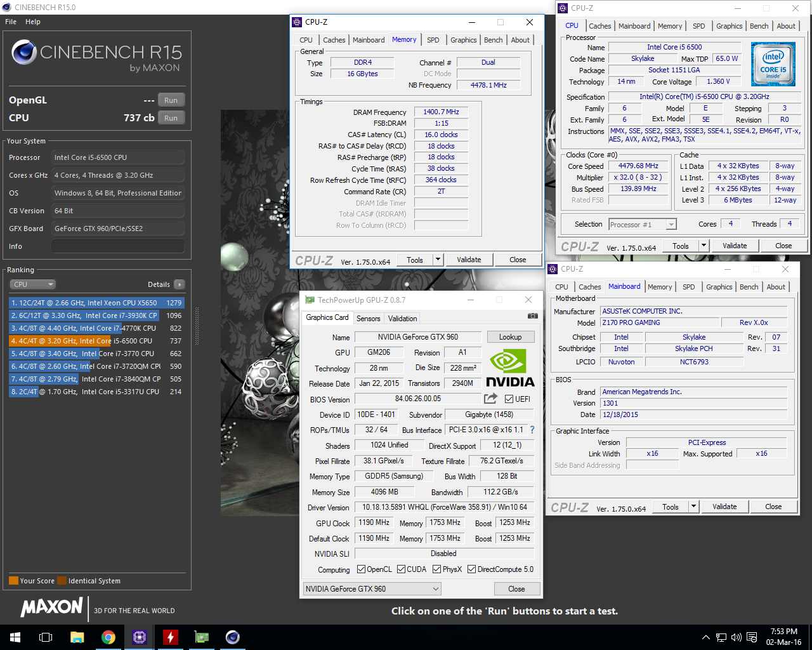Select the Intel Xeon X5650 ranking row

pos(96,303)
